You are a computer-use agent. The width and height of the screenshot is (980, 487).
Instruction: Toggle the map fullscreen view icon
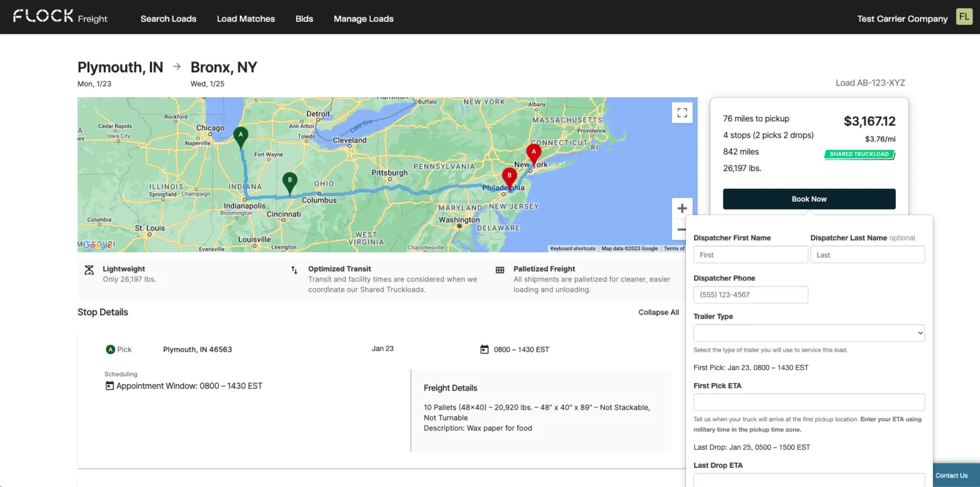(682, 113)
